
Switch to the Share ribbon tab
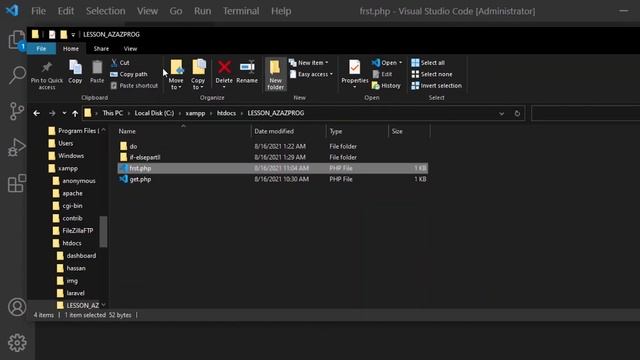click(x=101, y=49)
